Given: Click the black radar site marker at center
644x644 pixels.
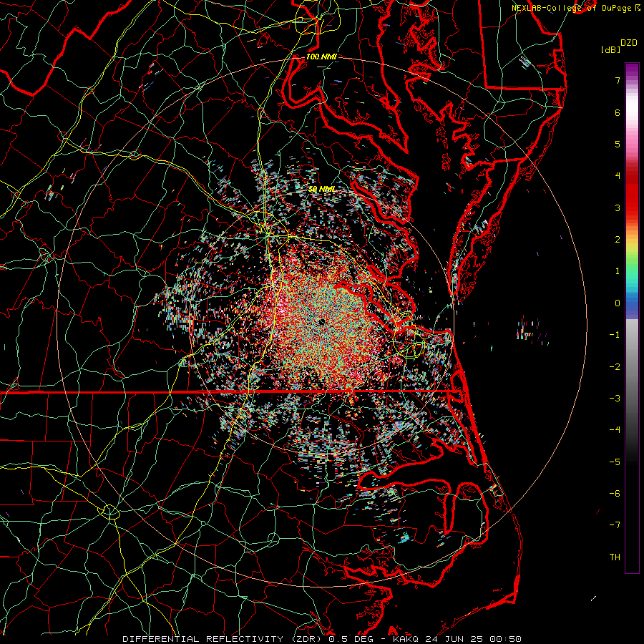Looking at the screenshot, I should tap(321, 322).
